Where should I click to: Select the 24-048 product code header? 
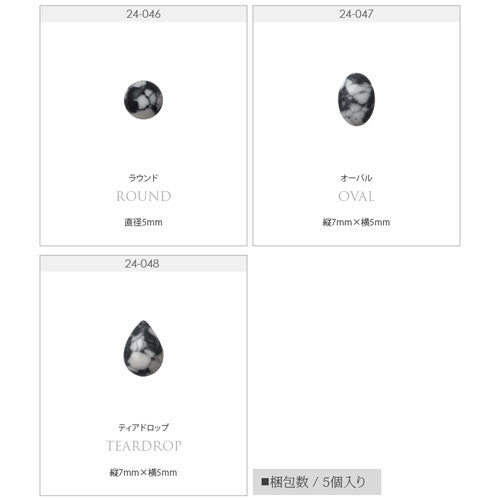coord(143,264)
